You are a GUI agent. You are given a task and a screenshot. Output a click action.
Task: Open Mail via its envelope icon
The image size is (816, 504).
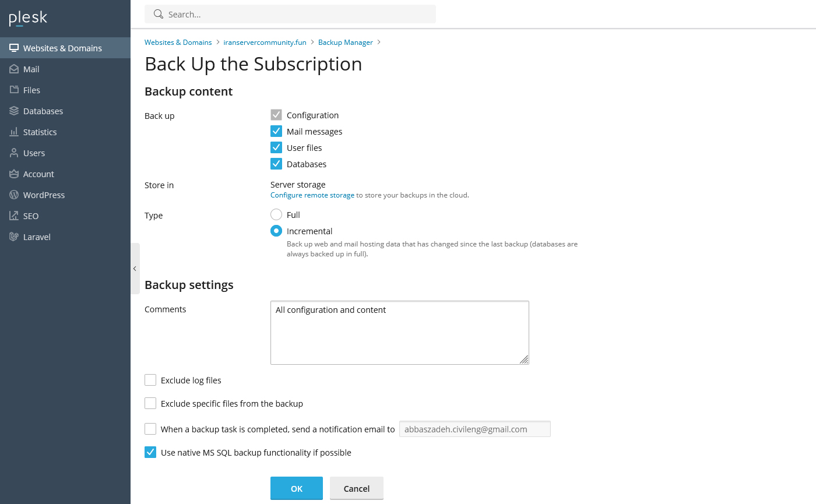click(x=14, y=69)
